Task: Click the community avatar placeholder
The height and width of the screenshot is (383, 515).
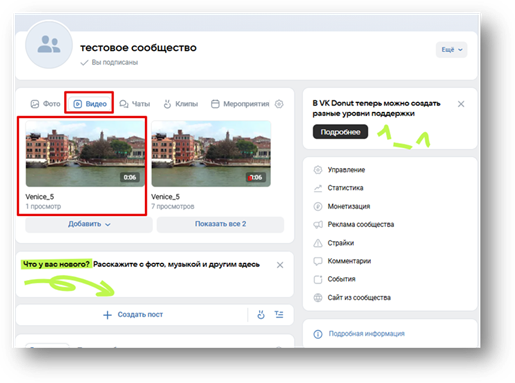Action: click(x=49, y=45)
